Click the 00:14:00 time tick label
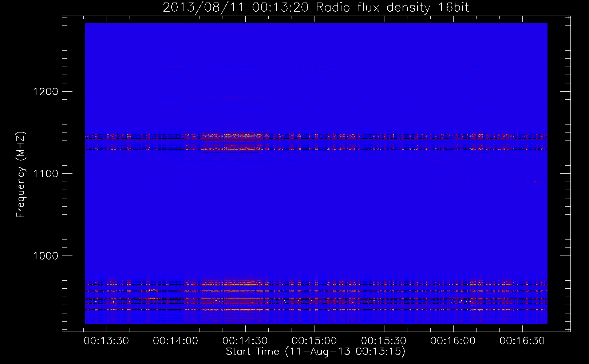Viewport: 589px width, 364px height. click(x=176, y=341)
